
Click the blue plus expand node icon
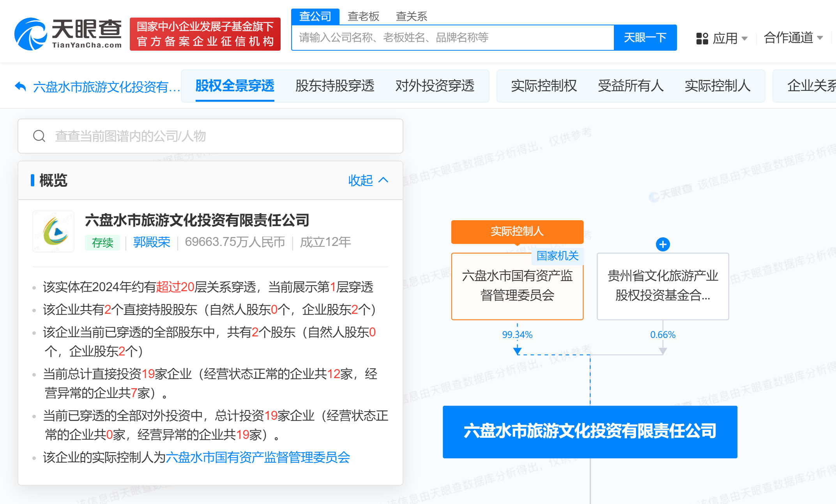pos(663,244)
